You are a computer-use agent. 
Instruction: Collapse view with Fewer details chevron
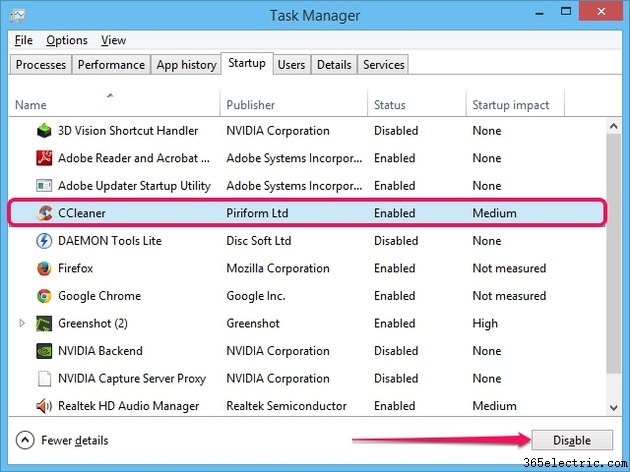[25, 440]
